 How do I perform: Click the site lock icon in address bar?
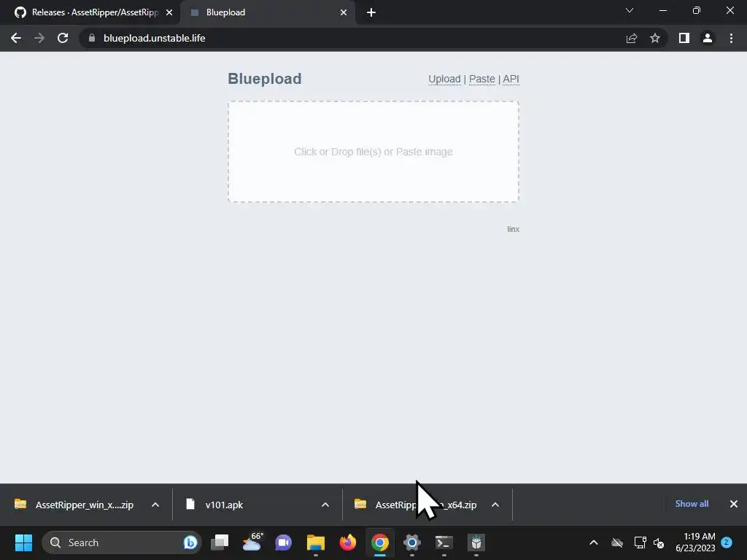[x=92, y=38]
